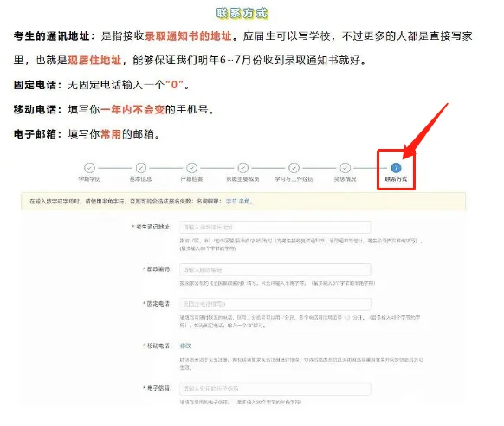Select the blue step 7 circle

tap(396, 168)
